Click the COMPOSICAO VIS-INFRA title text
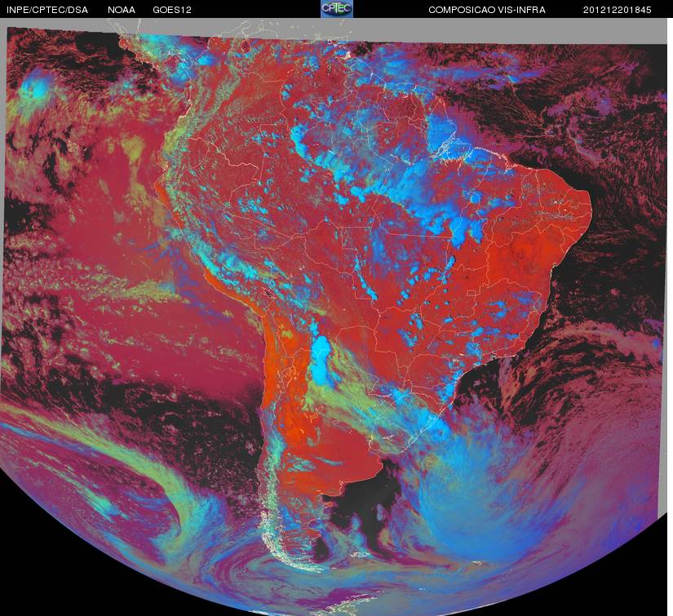The width and height of the screenshot is (673, 616). click(487, 10)
